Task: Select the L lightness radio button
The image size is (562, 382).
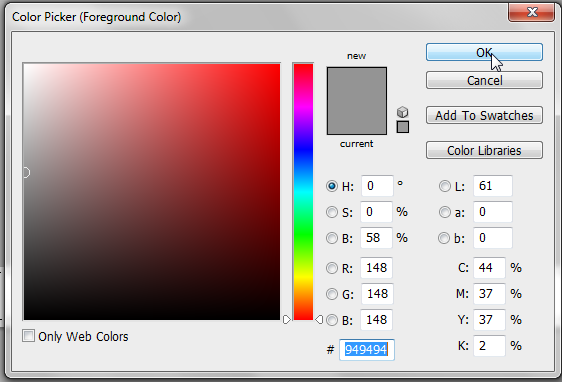Action: click(x=445, y=186)
